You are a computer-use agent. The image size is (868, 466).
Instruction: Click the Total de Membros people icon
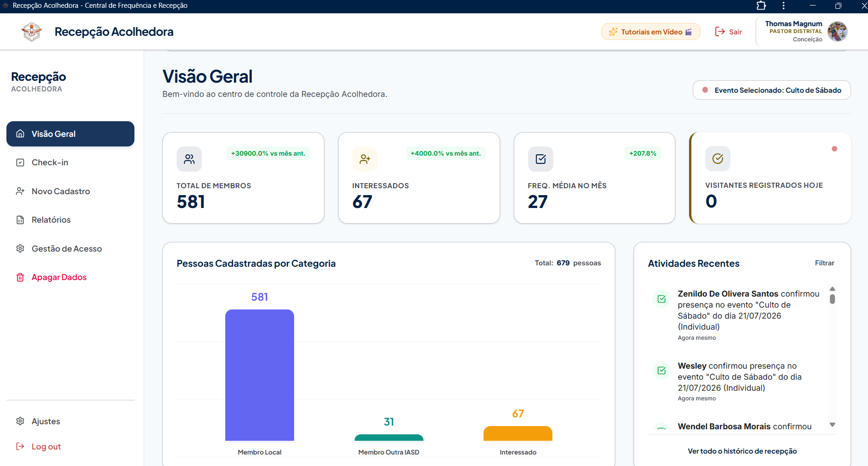click(x=189, y=159)
